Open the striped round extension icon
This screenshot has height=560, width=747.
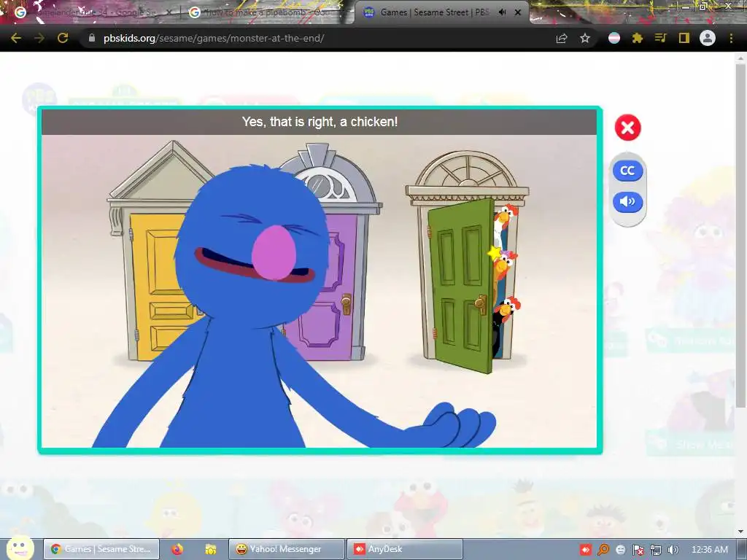pos(614,38)
